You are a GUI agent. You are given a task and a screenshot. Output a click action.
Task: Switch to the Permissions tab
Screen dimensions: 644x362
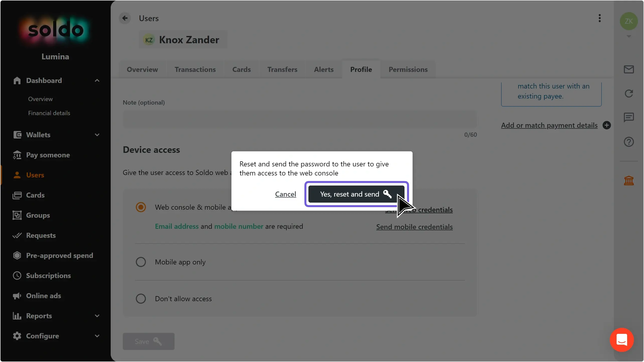pos(408,69)
